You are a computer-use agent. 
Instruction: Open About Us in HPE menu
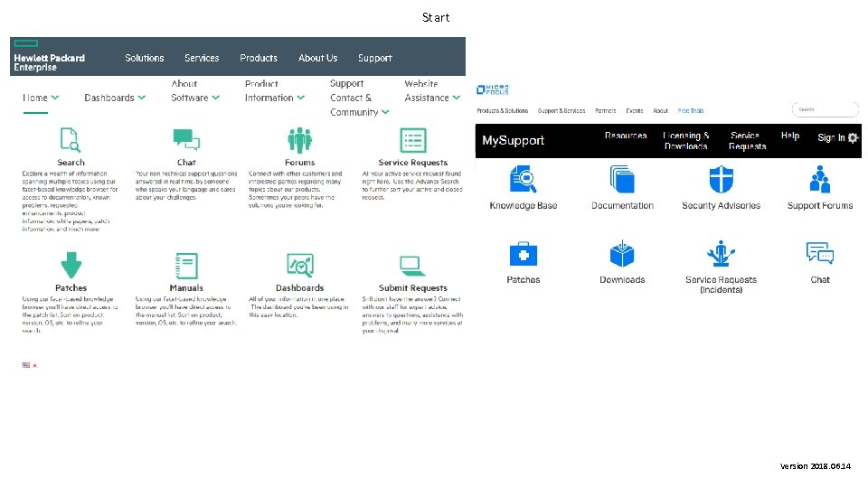point(317,58)
